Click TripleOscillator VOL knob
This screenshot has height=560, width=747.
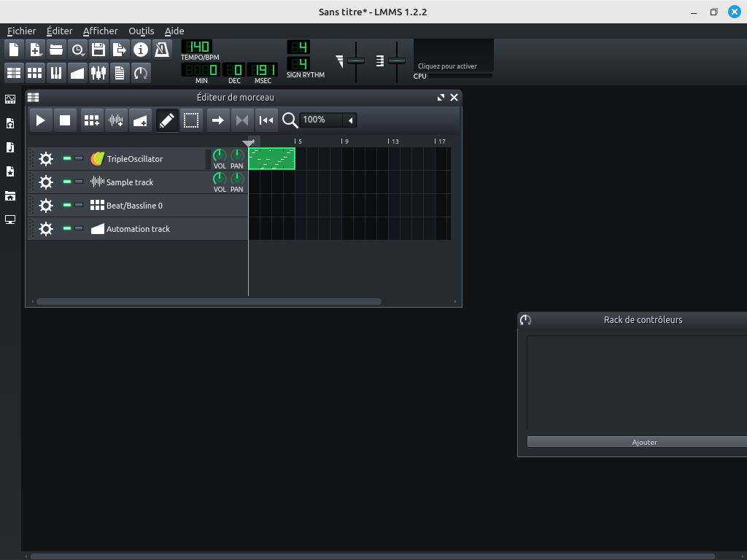220,155
